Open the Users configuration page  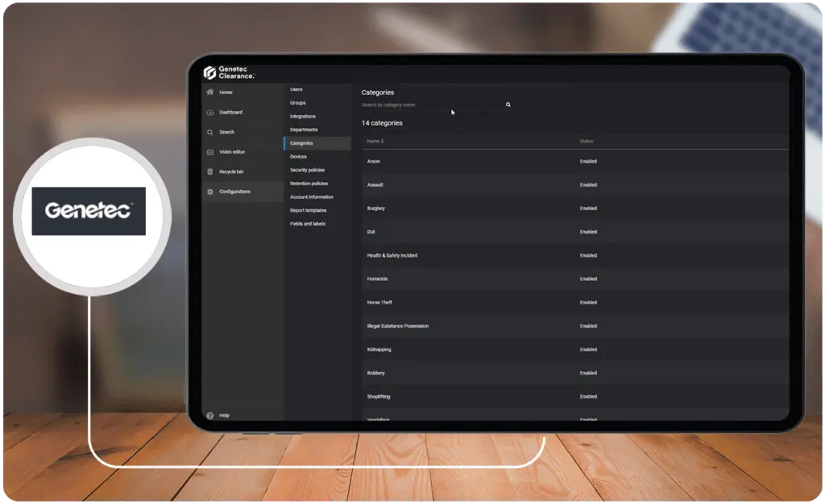296,89
